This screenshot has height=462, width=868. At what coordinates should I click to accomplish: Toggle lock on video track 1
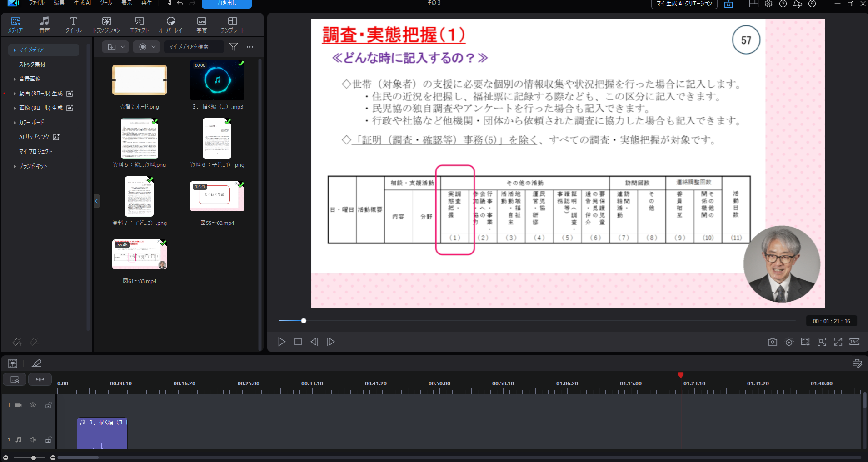(48, 405)
